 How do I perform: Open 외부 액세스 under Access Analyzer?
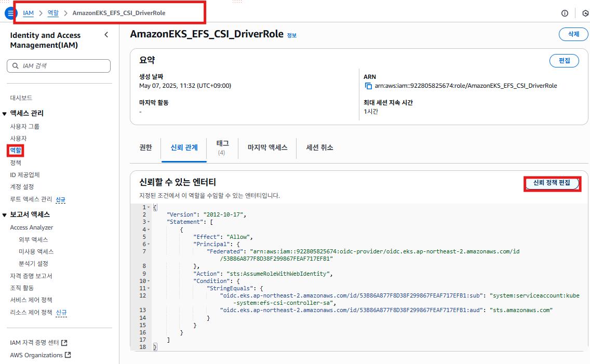(x=33, y=239)
